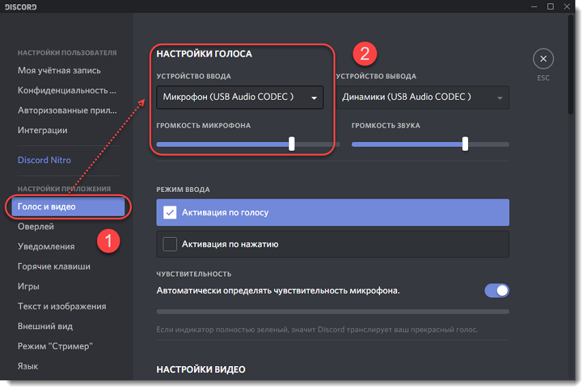Click 'НАСТРОЙКИ ПРИЛОЖЕНИЯ' sidebar header
The image size is (587, 392).
coord(64,189)
